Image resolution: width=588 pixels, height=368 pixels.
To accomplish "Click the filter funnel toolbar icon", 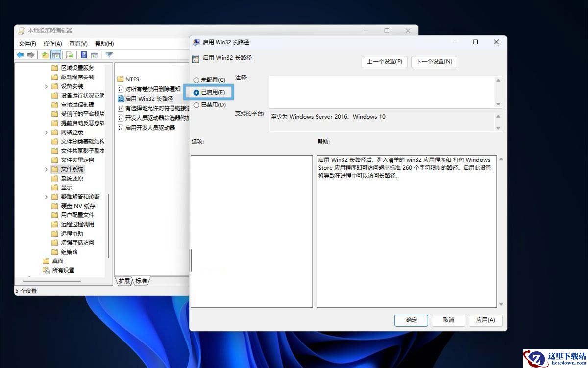I will tap(109, 55).
